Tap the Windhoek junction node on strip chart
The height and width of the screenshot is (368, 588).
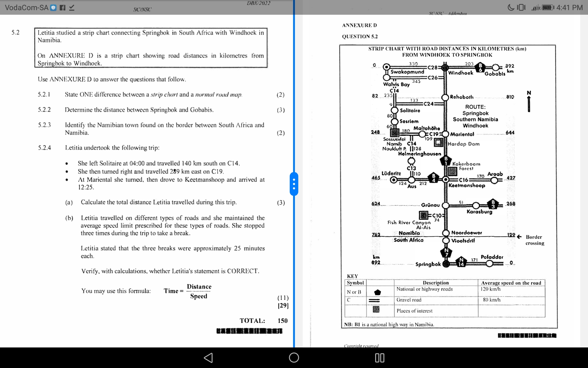click(445, 67)
